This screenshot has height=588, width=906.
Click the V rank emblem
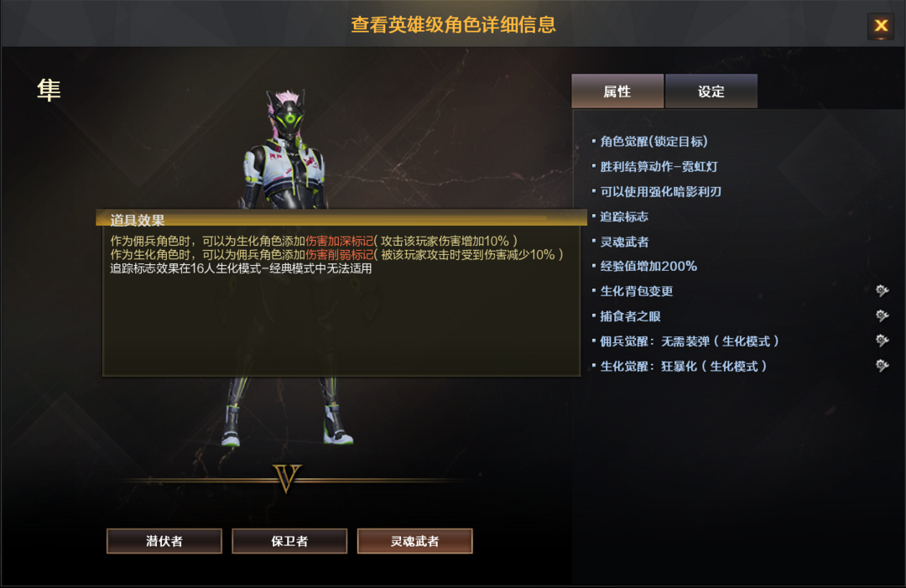pos(287,477)
